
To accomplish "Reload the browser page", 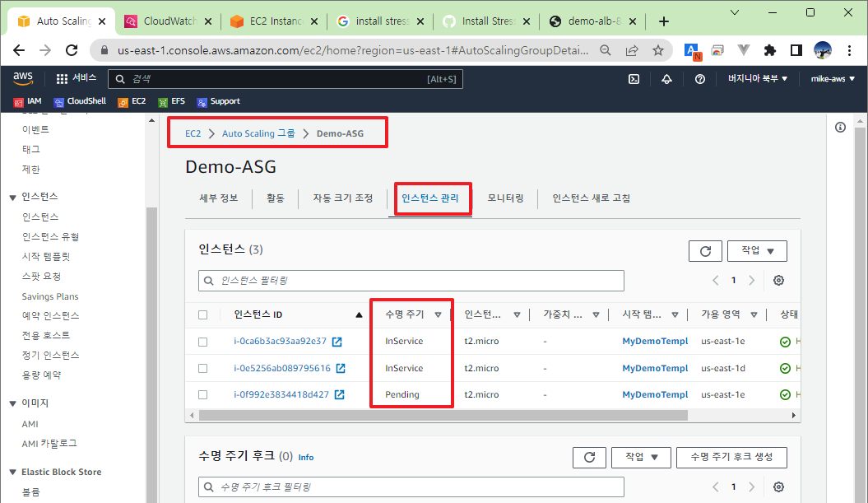I will (x=72, y=50).
